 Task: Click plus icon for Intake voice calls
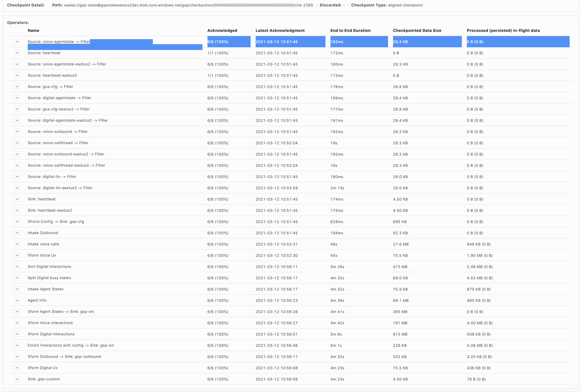[17, 244]
